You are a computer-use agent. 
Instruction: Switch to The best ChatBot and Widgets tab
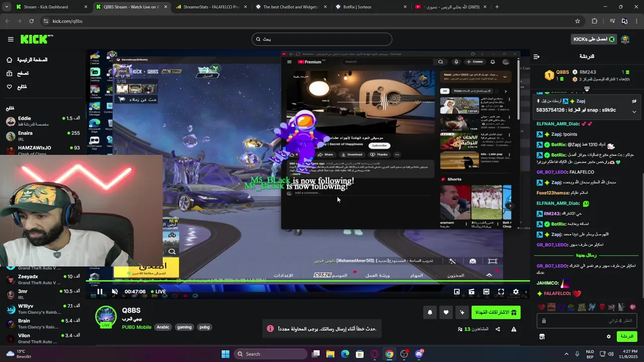(x=290, y=7)
